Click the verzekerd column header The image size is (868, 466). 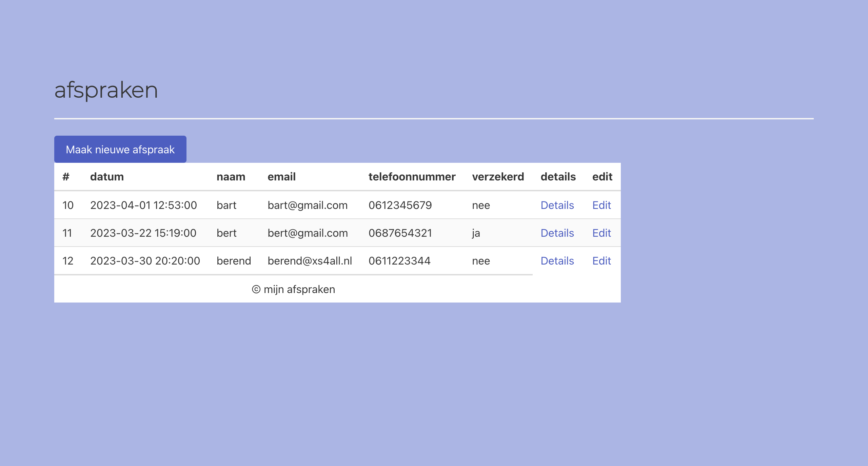pos(498,177)
